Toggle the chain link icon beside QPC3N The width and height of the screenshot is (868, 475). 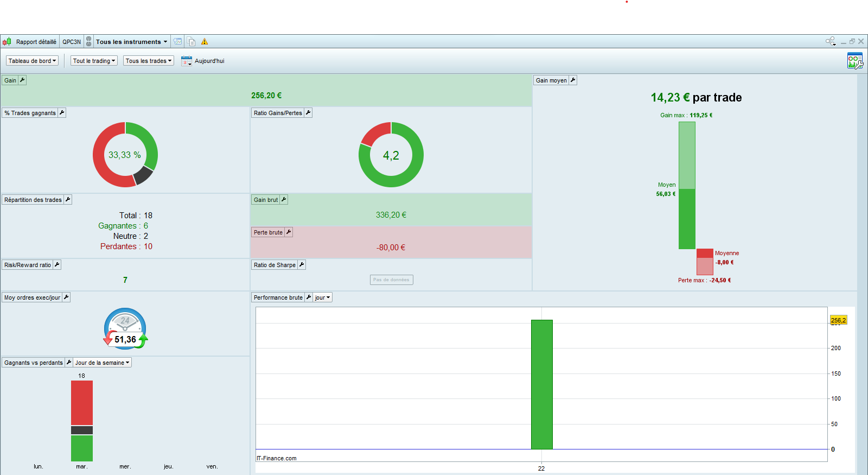point(89,42)
